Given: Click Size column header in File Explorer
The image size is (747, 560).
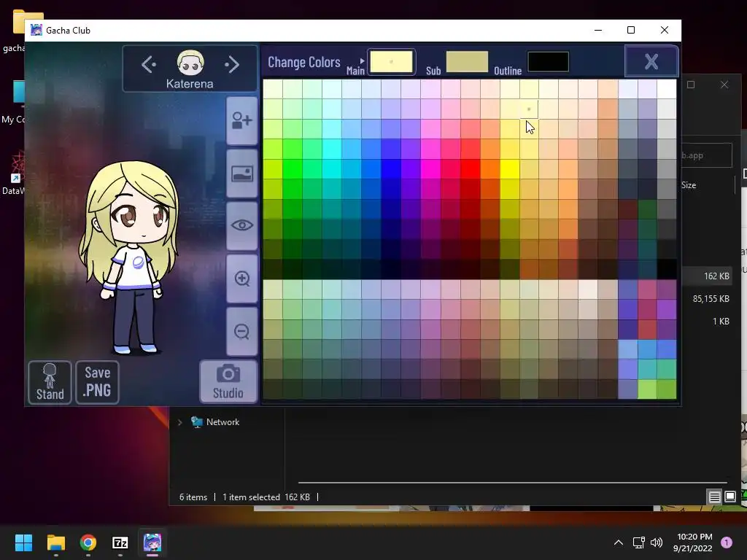Looking at the screenshot, I should [689, 185].
